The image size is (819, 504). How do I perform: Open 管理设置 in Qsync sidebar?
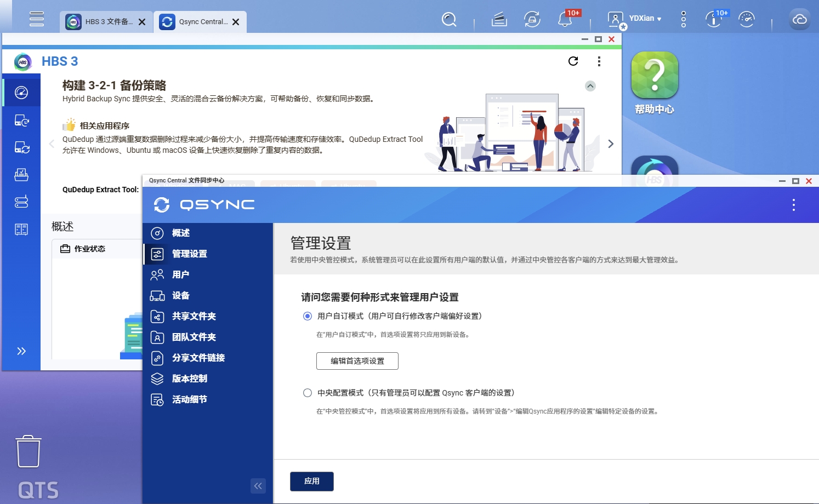coord(208,254)
